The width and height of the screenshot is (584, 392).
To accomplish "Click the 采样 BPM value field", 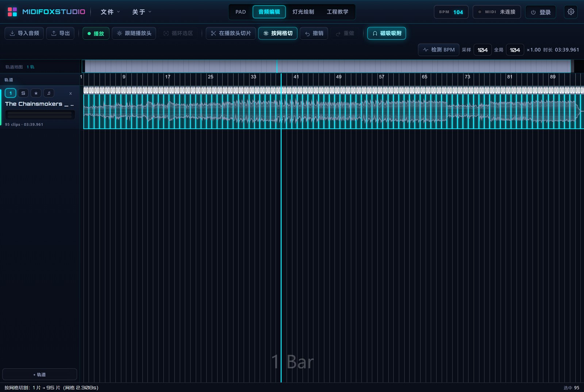I will coord(483,50).
